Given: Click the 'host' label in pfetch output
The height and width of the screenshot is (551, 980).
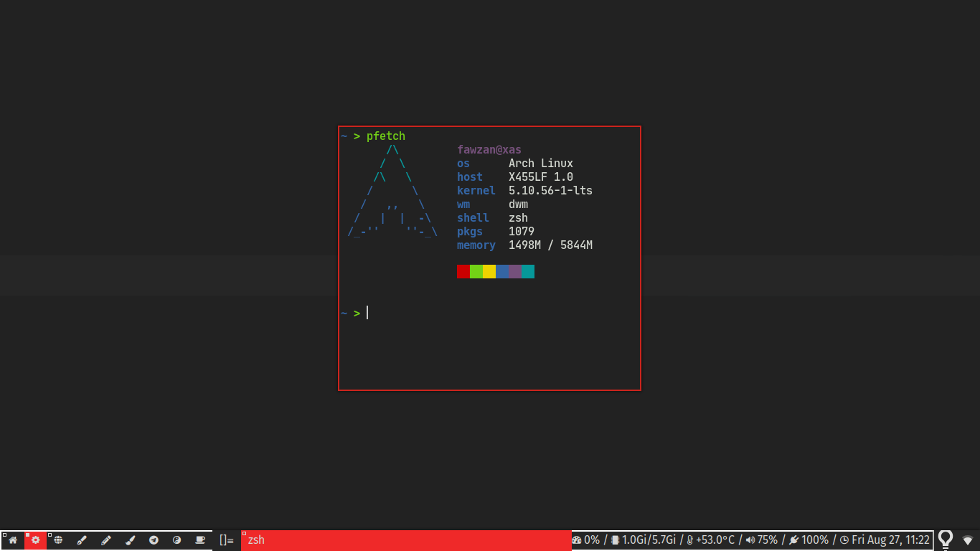Looking at the screenshot, I should pos(470,177).
